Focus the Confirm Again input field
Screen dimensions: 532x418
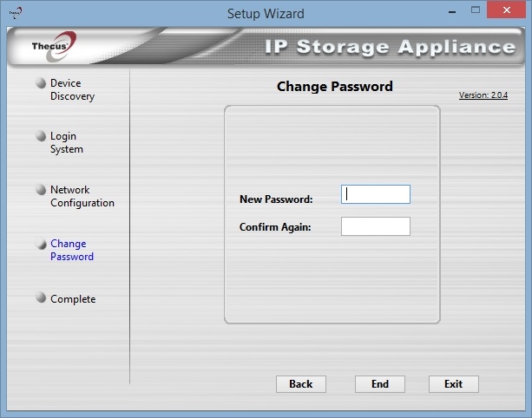click(x=376, y=226)
